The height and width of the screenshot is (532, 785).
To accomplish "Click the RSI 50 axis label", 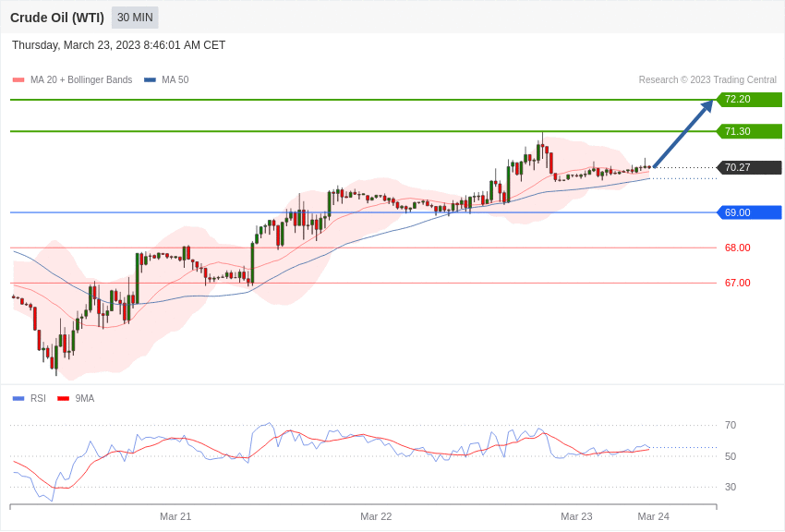I will pos(731,456).
